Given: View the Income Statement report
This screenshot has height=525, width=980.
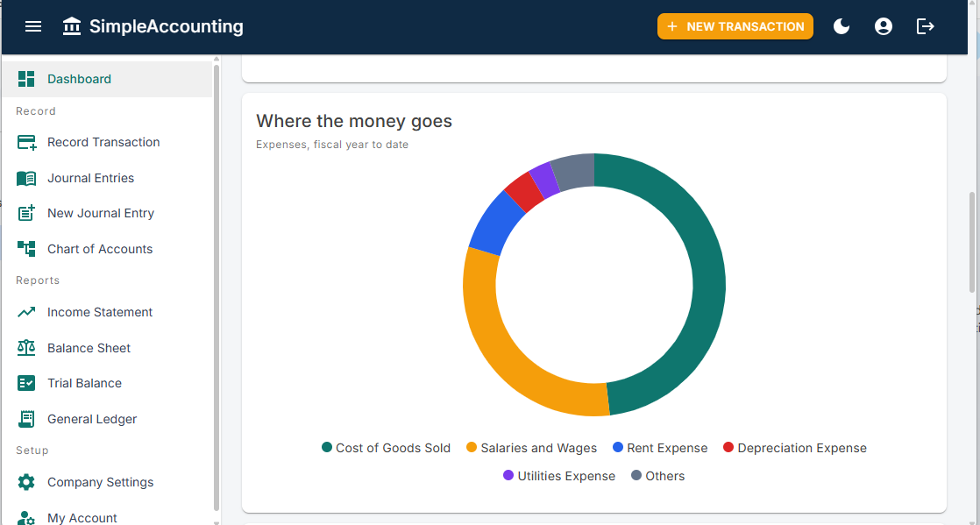Looking at the screenshot, I should point(107,312).
